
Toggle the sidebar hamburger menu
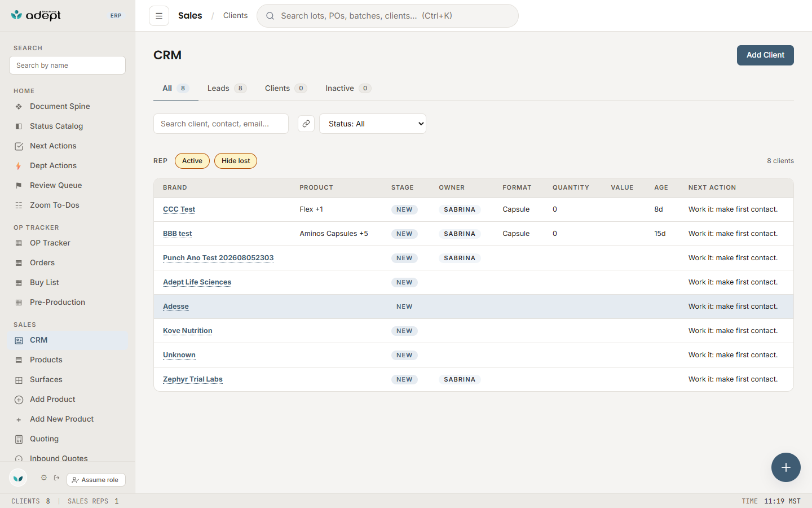159,16
